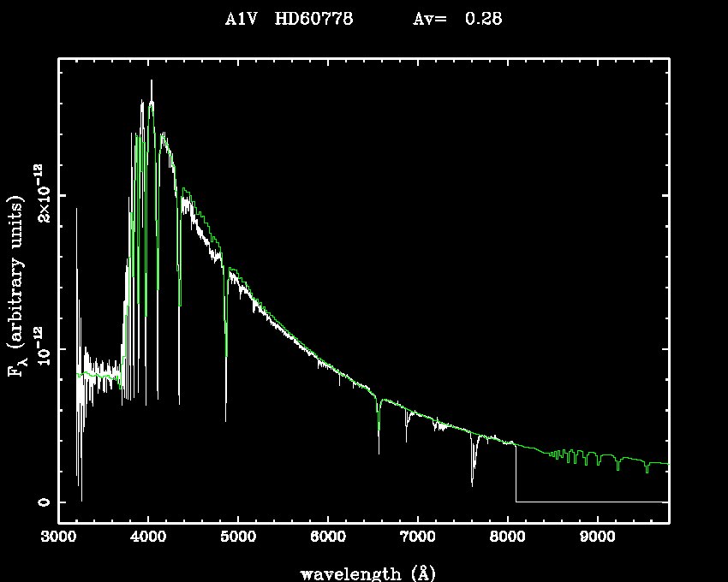
Task: Click the 7000 tick label on x-axis
Action: (418, 537)
